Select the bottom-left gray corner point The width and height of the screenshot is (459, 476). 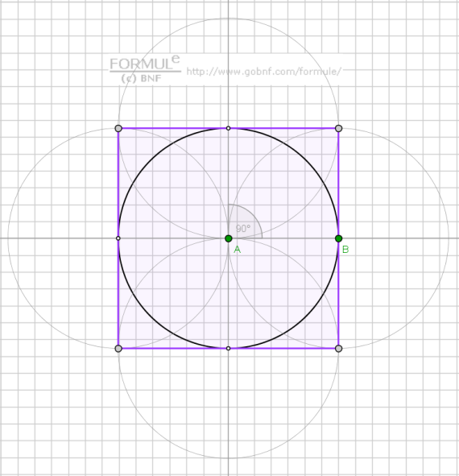(x=118, y=349)
